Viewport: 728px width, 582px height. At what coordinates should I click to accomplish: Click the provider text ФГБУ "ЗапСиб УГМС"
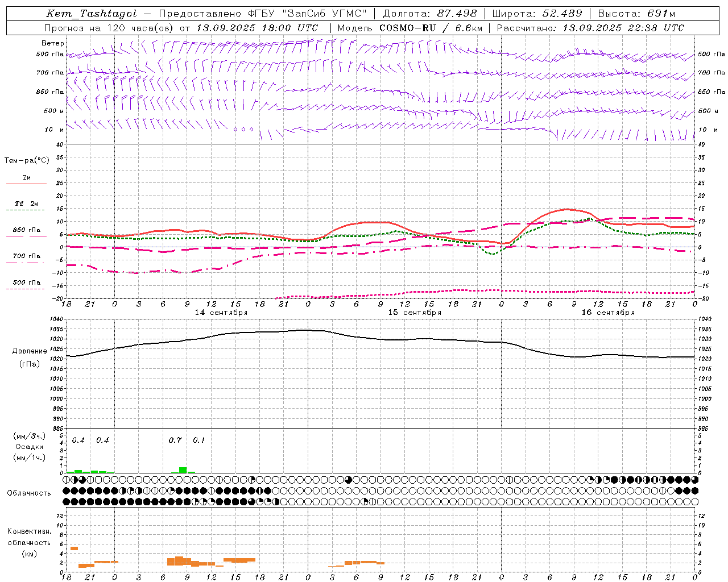[307, 14]
